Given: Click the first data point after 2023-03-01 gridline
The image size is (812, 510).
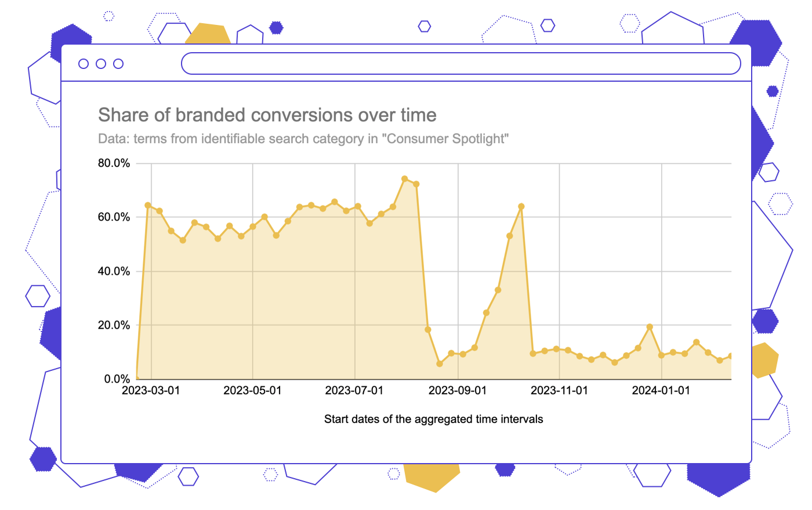Looking at the screenshot, I should click(159, 211).
